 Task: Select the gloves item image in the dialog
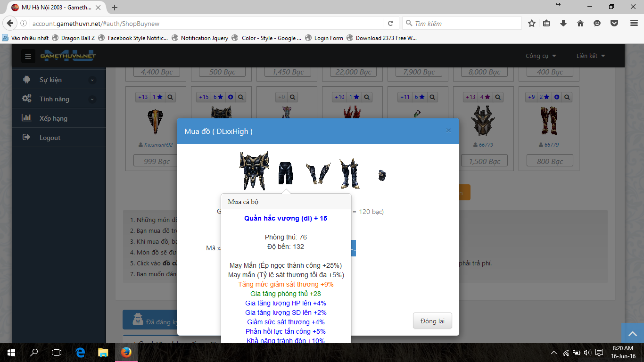pyautogui.click(x=318, y=173)
